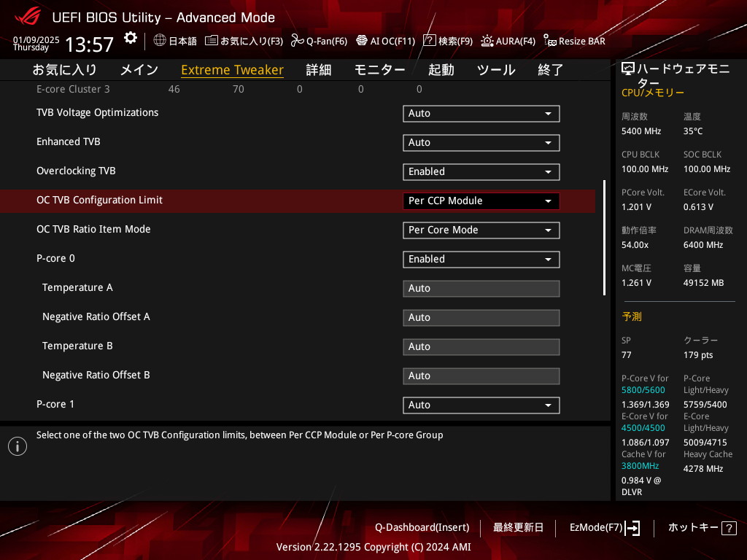The image size is (747, 560).
Task: Open search question mark icon
Action: pos(430,41)
